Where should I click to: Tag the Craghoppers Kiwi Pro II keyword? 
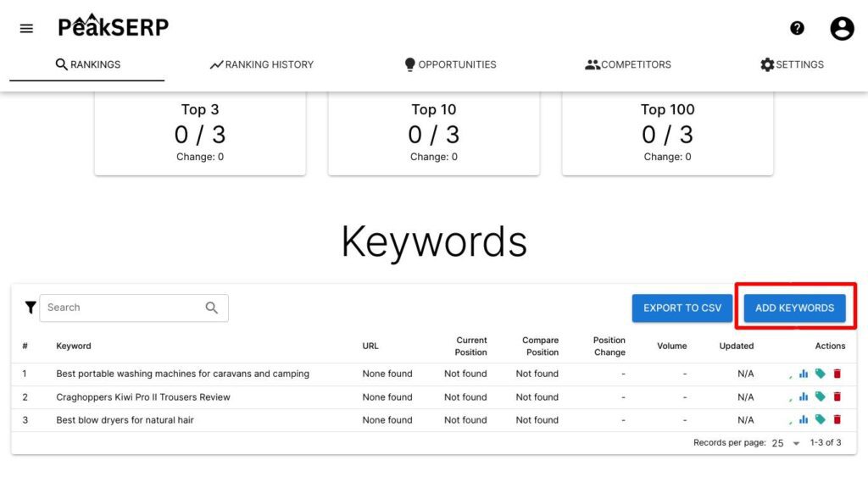click(820, 396)
